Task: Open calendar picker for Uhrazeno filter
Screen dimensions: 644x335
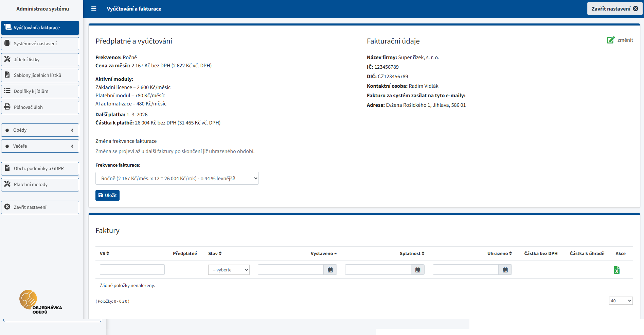Action: (x=505, y=270)
